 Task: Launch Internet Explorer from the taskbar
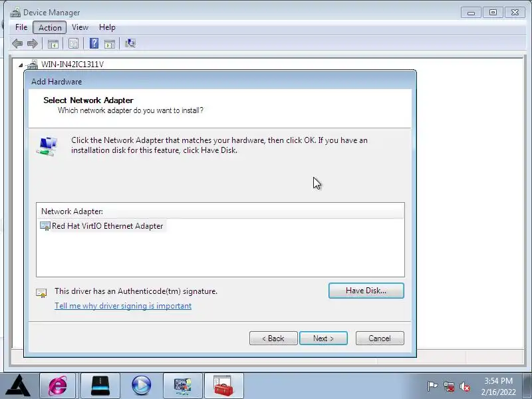(58, 386)
